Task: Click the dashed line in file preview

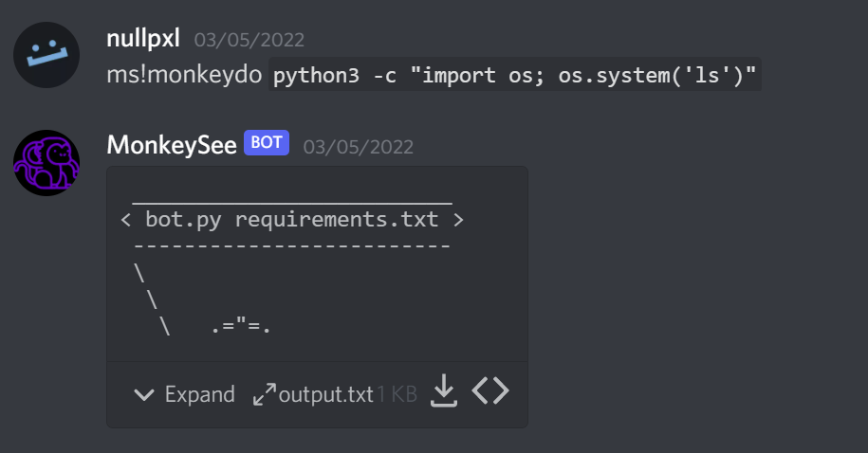Action: [x=292, y=246]
